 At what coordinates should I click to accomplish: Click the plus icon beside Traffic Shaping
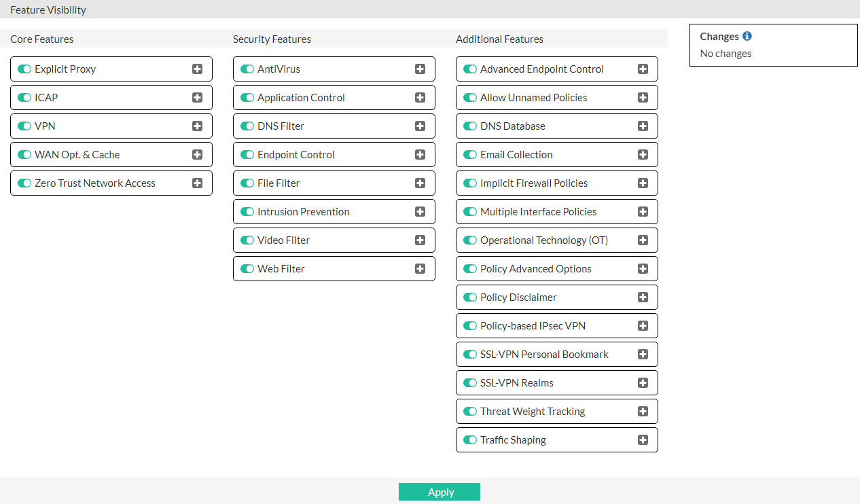click(x=643, y=440)
